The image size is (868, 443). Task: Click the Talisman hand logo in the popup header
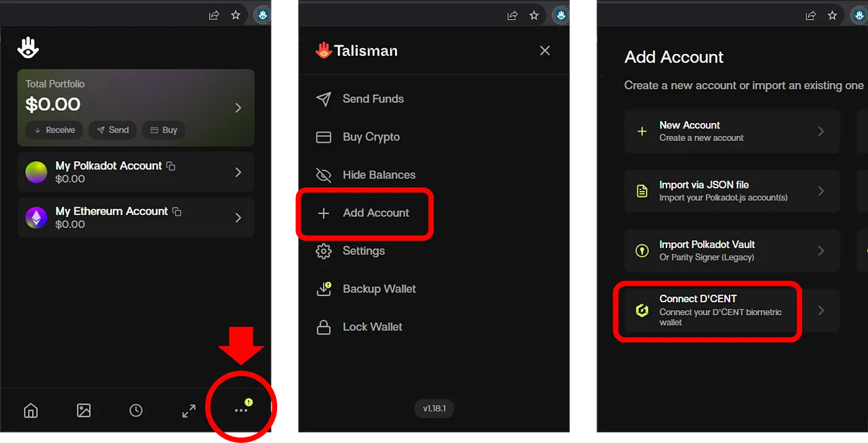coord(28,48)
